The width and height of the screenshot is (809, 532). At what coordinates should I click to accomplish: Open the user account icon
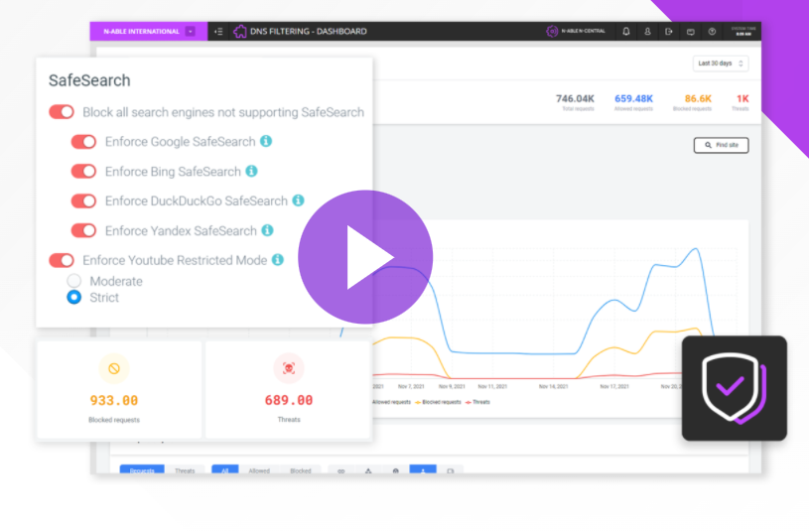pyautogui.click(x=647, y=32)
